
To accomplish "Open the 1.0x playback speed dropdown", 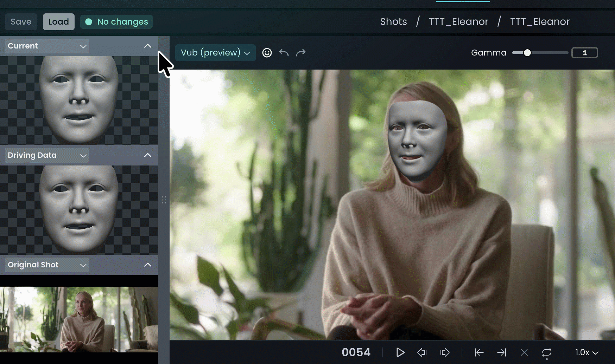I will (x=587, y=352).
